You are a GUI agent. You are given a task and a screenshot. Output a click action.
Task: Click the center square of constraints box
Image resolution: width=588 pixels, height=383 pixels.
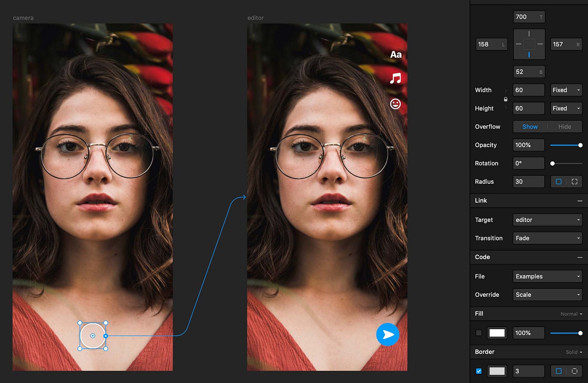click(529, 44)
